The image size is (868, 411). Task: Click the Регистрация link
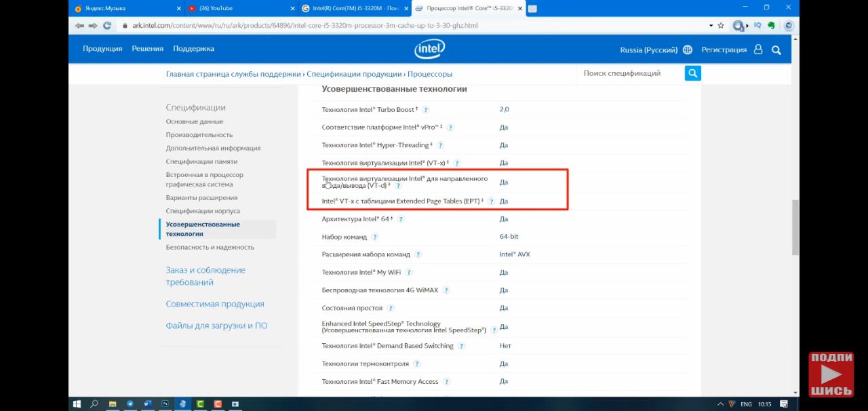[724, 50]
